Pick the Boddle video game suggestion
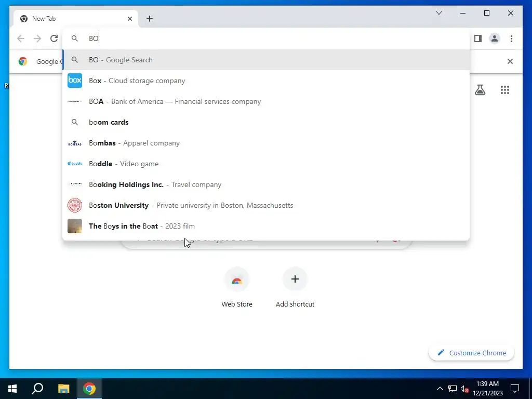 click(266, 164)
